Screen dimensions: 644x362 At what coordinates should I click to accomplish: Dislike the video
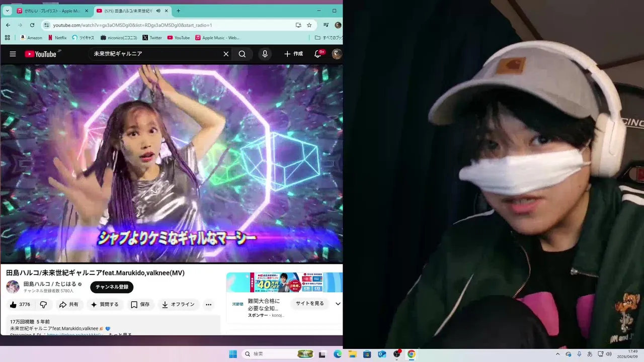[x=43, y=305]
